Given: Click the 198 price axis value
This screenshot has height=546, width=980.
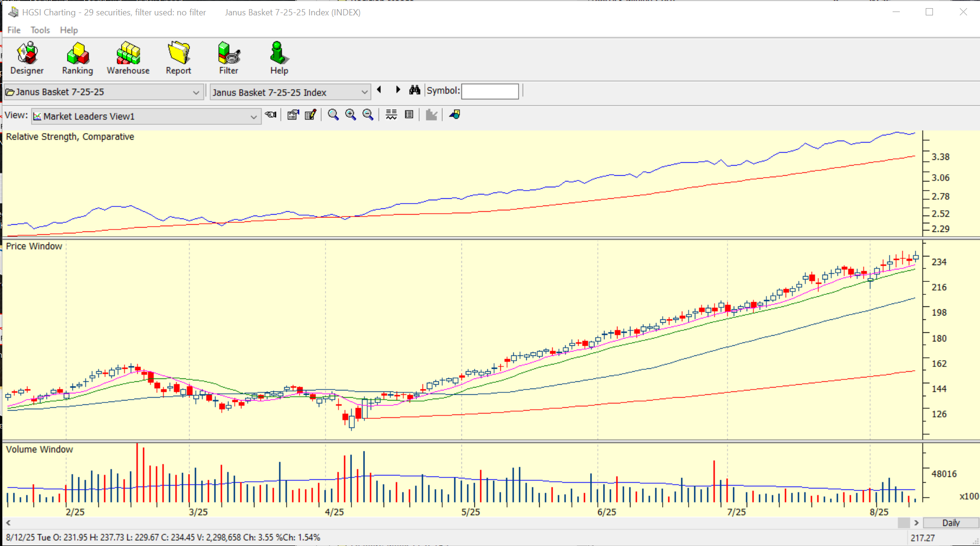Looking at the screenshot, I should click(939, 313).
